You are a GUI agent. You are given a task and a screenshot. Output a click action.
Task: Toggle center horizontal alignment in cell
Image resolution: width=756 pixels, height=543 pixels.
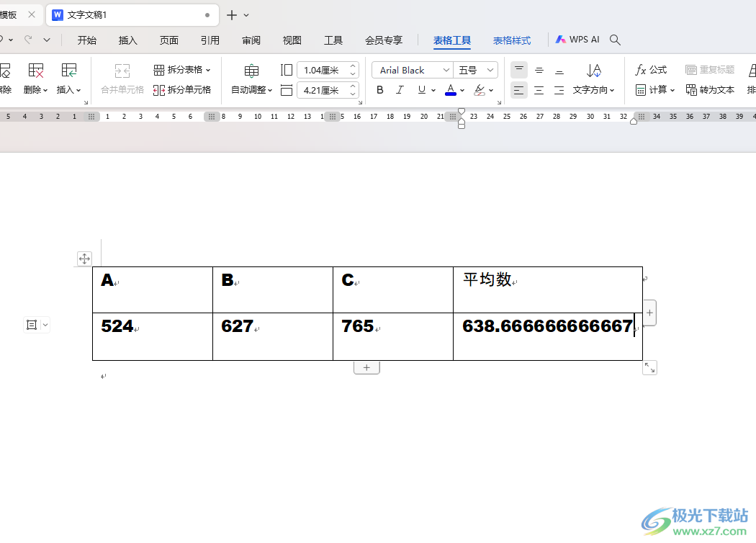(x=539, y=90)
